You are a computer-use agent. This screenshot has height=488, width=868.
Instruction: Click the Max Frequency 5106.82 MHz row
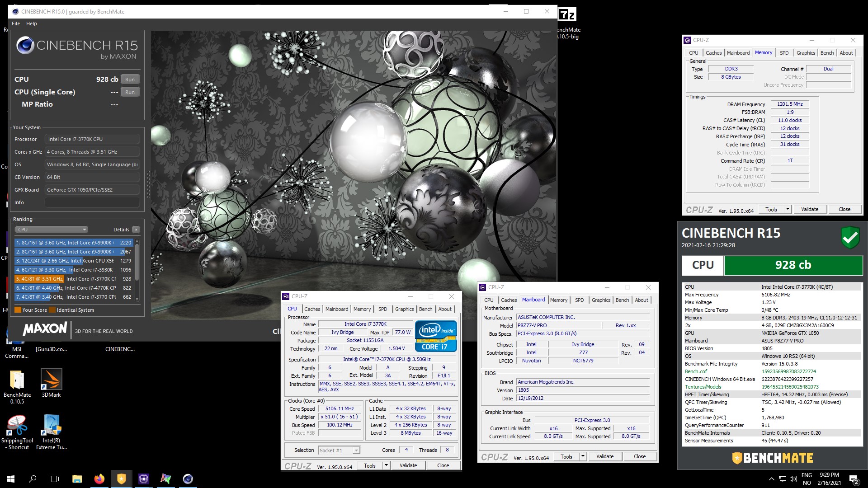tap(772, 295)
